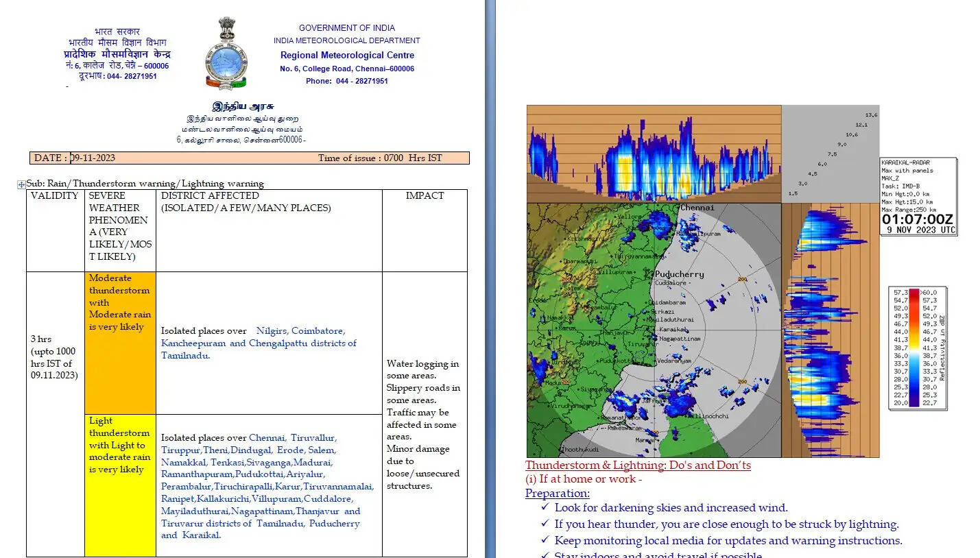
Task: Click the yellow 'Light thunderstorm' warning cell
Action: (120, 485)
